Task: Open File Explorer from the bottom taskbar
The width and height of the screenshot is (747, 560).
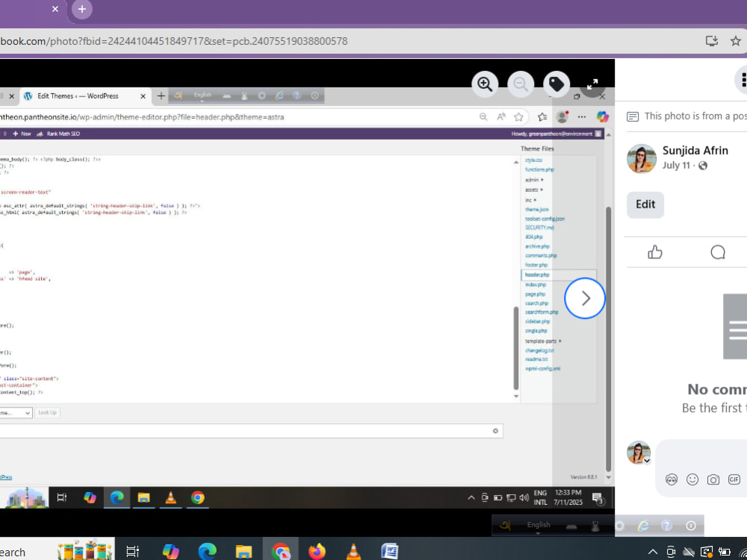Action: 244,552
